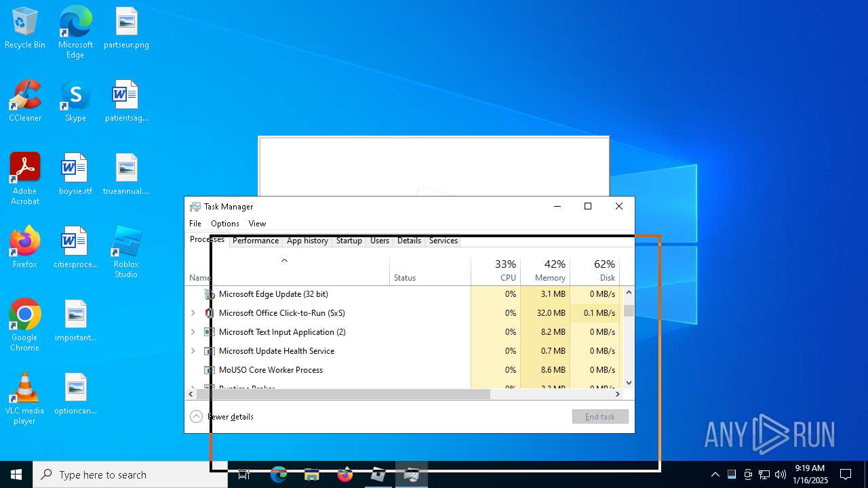Click the End task button
This screenshot has width=868, height=488.
pos(600,417)
